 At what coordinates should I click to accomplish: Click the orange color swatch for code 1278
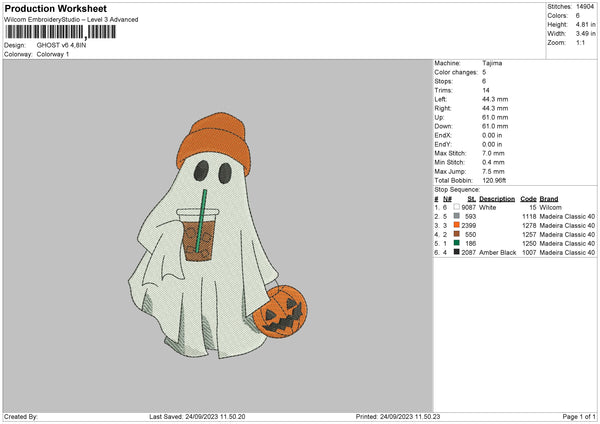(x=457, y=225)
